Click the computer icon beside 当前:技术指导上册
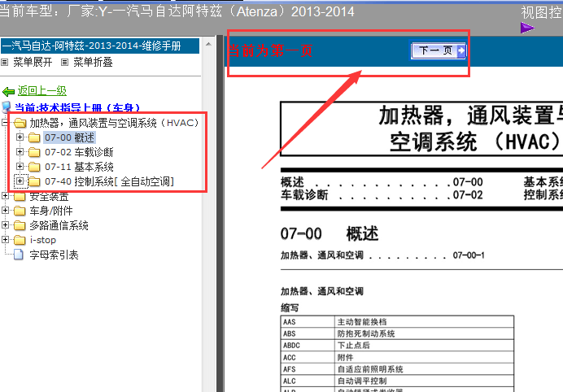The height and width of the screenshot is (392, 563). pos(7,107)
